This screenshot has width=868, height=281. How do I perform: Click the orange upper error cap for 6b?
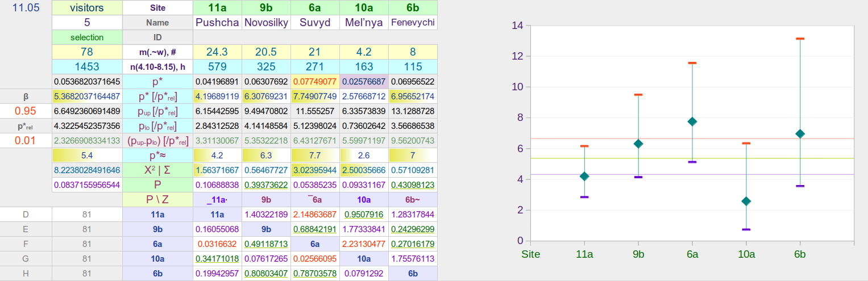click(800, 39)
